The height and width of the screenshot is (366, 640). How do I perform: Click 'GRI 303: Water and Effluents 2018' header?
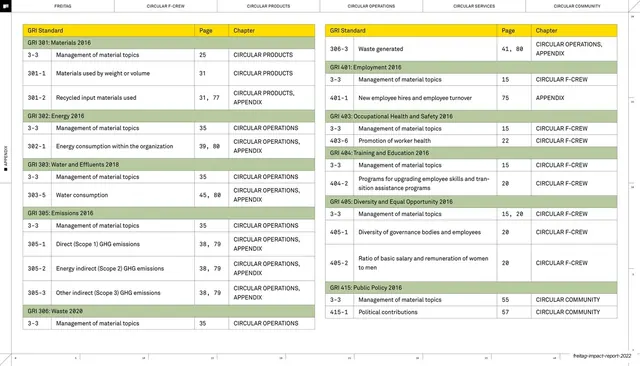[x=169, y=165]
